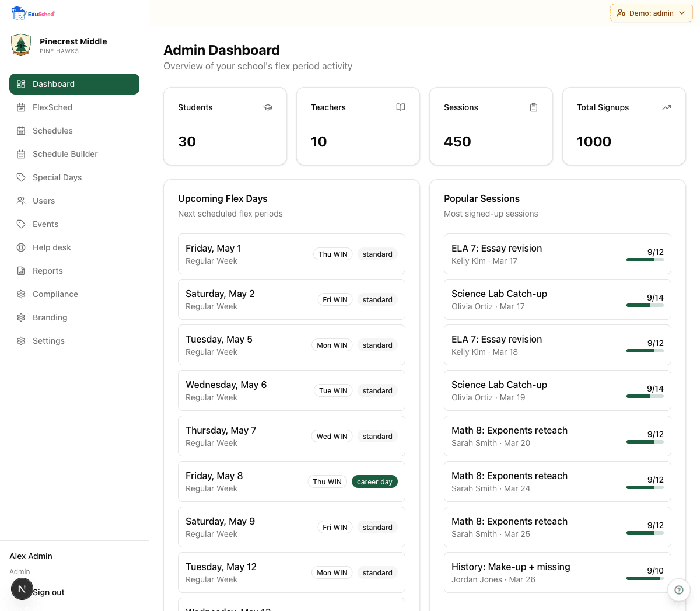Click the clipboard icon on Sessions card

(x=534, y=107)
